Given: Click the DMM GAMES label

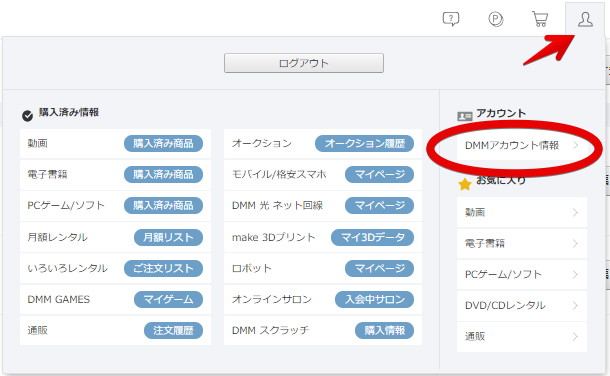Looking at the screenshot, I should pos(58,299).
